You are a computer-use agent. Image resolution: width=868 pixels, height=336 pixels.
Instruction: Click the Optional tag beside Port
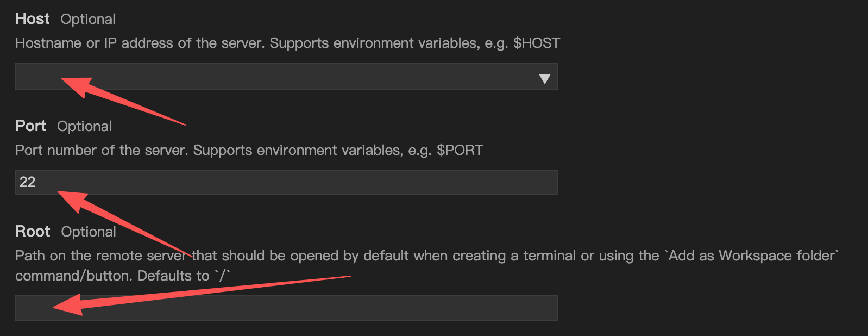tap(84, 127)
